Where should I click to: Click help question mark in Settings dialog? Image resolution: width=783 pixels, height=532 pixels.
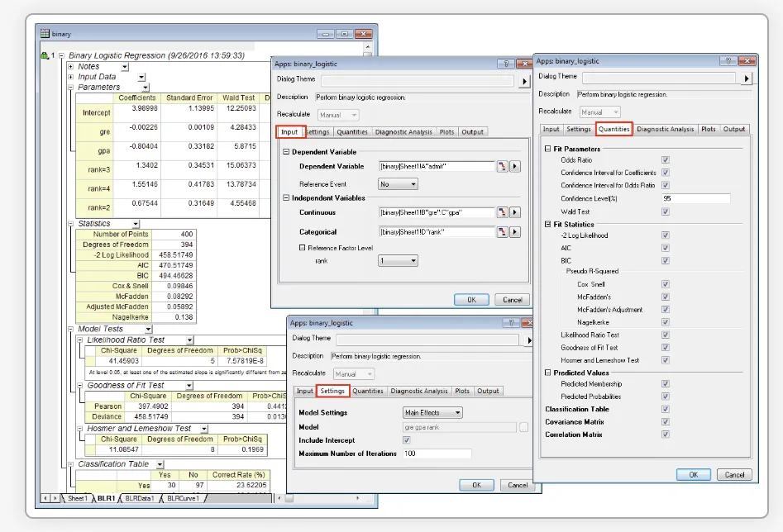click(511, 323)
